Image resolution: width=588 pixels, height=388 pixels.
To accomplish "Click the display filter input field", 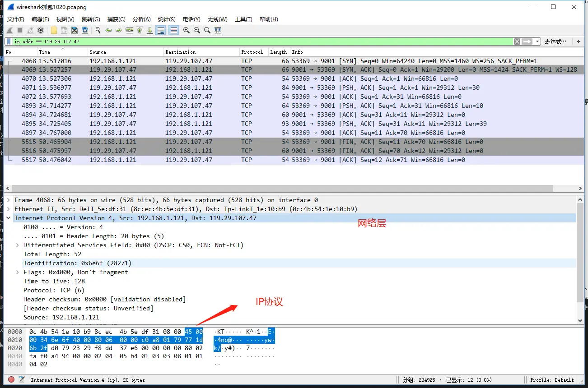I will click(263, 42).
